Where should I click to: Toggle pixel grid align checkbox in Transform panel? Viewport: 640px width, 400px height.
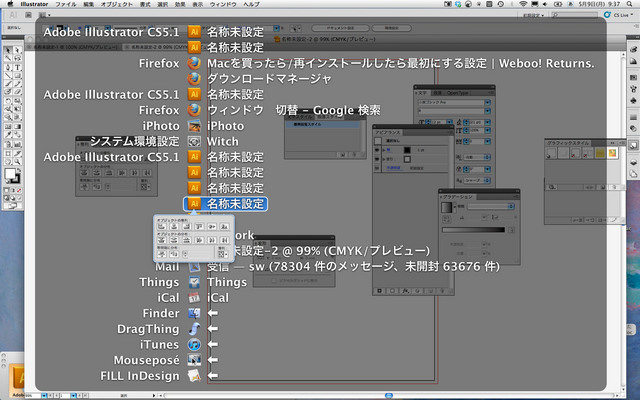[274, 281]
